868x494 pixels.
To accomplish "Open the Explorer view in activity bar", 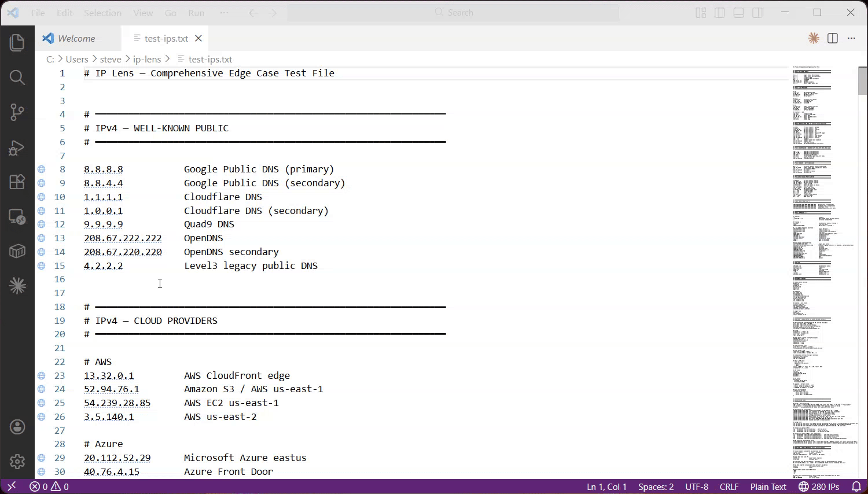I will coord(17,43).
